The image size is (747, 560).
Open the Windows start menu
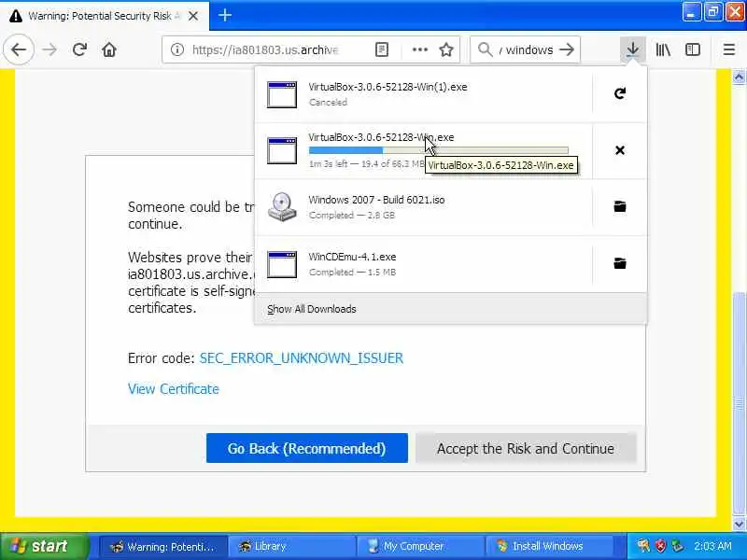click(44, 546)
